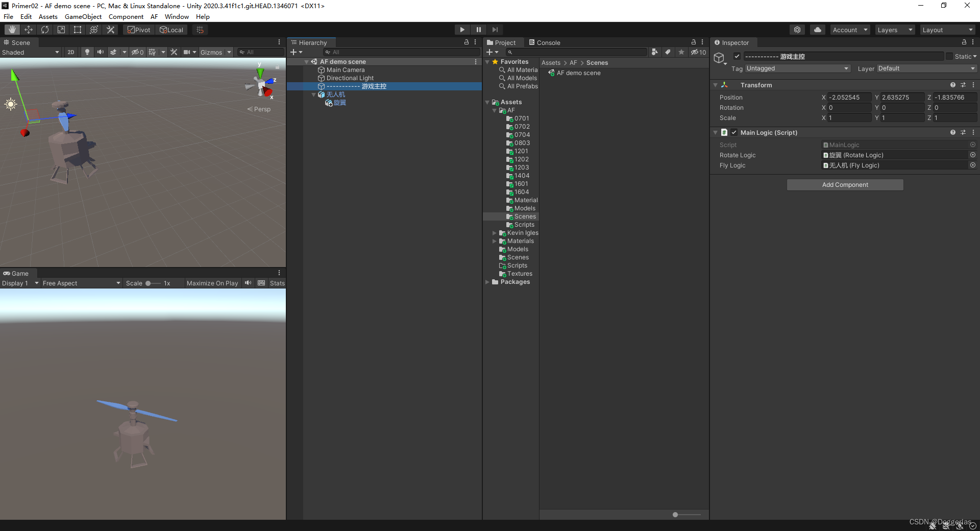Open Free Aspect dropdown
This screenshot has height=531, width=980.
tap(82, 283)
